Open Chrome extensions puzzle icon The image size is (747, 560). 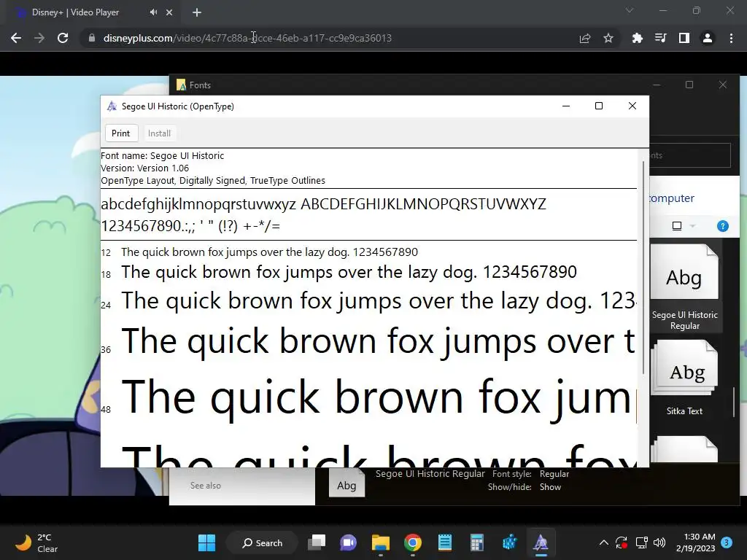[637, 38]
